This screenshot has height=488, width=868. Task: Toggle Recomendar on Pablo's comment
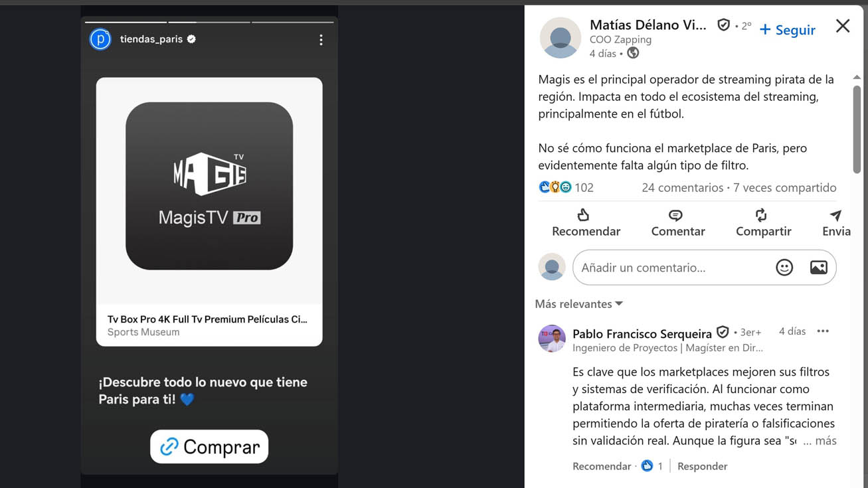[x=601, y=466]
